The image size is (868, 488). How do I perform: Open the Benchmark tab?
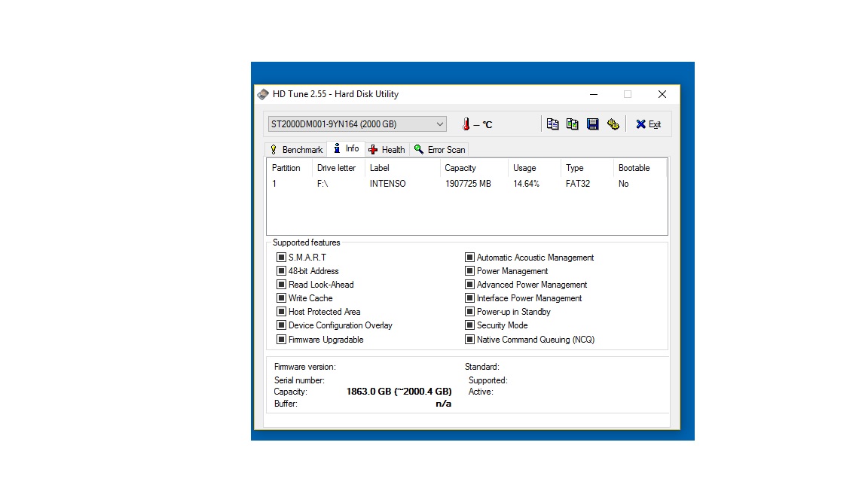pyautogui.click(x=295, y=149)
